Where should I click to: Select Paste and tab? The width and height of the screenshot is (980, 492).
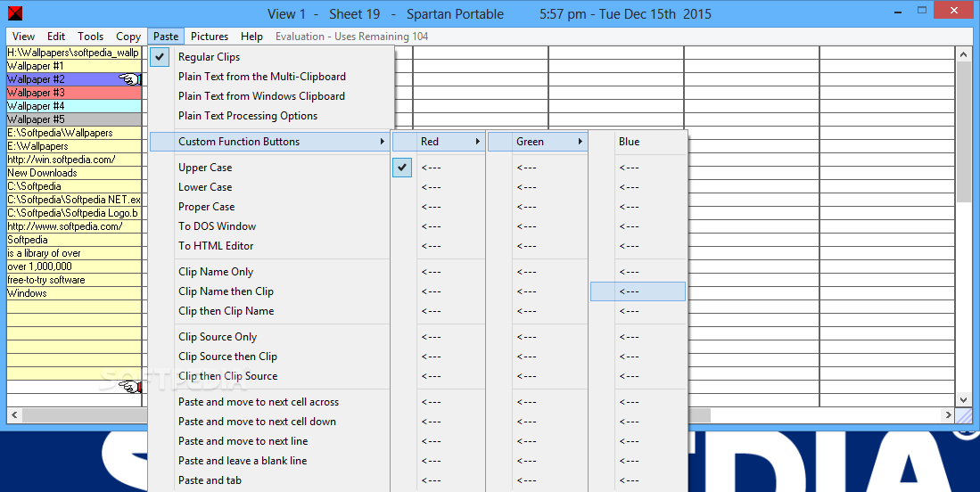(x=210, y=480)
